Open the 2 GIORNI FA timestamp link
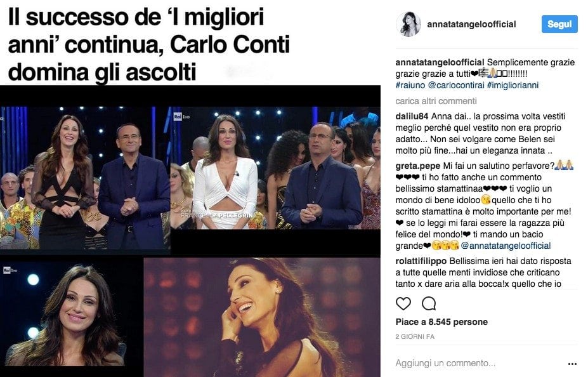 [415, 336]
